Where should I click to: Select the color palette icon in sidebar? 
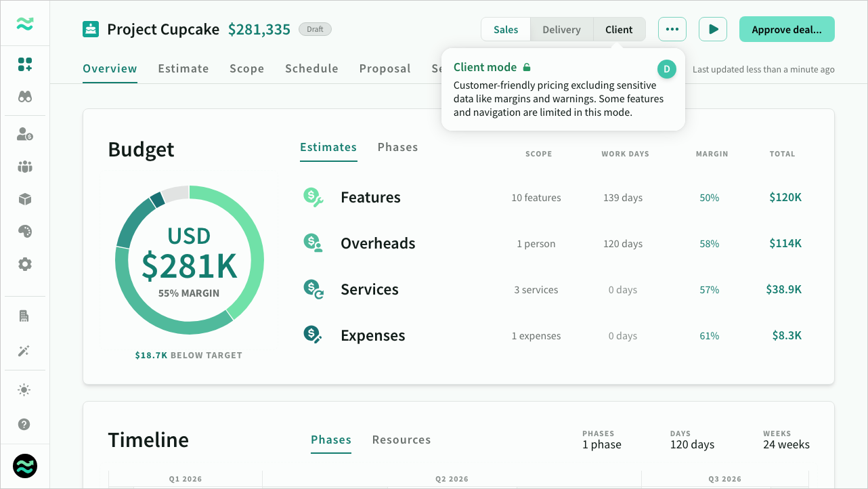[x=24, y=231]
